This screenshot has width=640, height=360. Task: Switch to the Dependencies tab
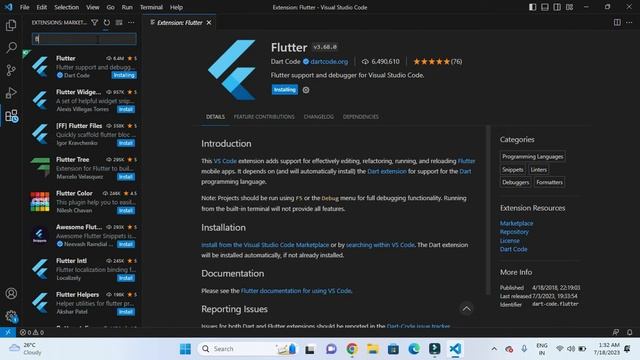(x=361, y=117)
